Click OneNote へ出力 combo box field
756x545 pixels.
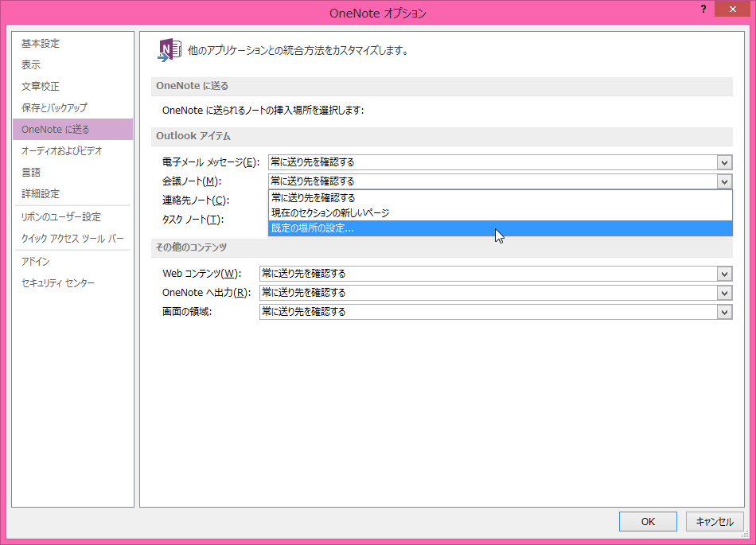[496, 293]
